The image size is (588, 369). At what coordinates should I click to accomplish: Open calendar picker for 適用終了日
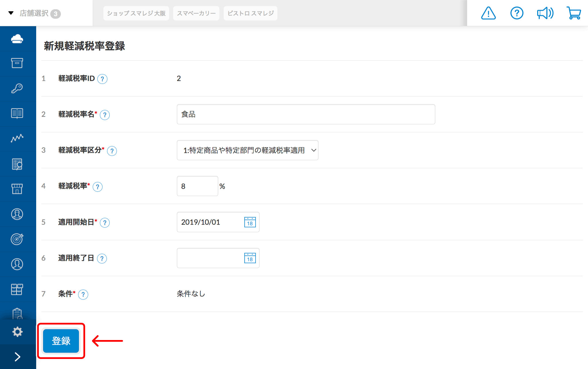tap(250, 258)
